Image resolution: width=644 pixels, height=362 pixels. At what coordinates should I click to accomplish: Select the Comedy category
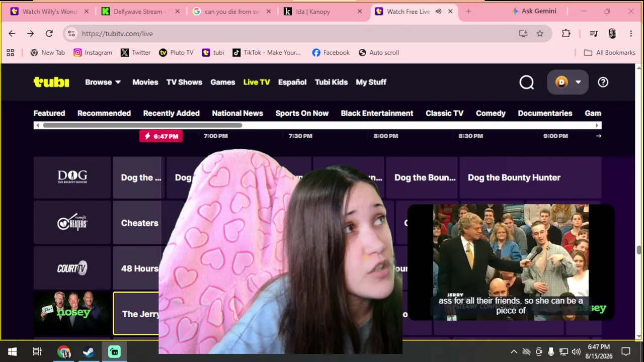(491, 113)
